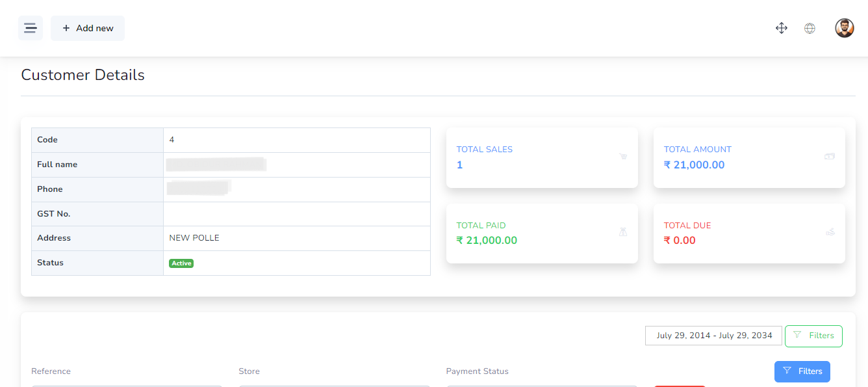This screenshot has height=387, width=868.
Task: Open the language selector globe icon
Action: 810,28
